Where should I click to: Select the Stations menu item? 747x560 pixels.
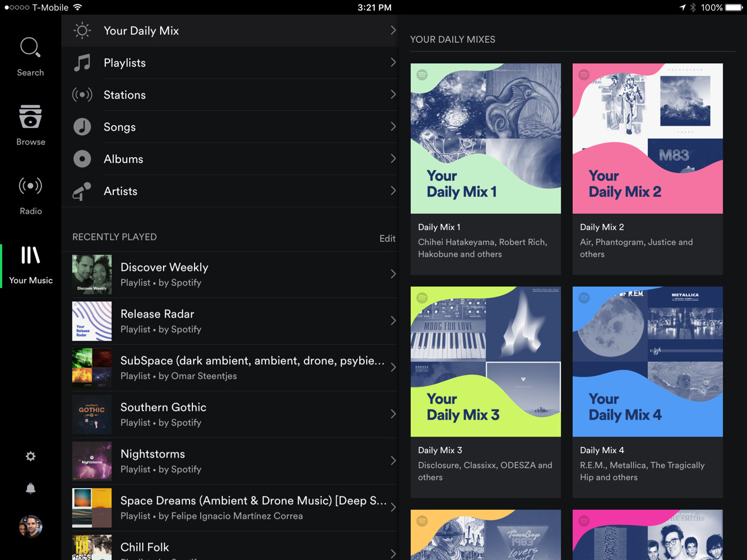(x=230, y=94)
